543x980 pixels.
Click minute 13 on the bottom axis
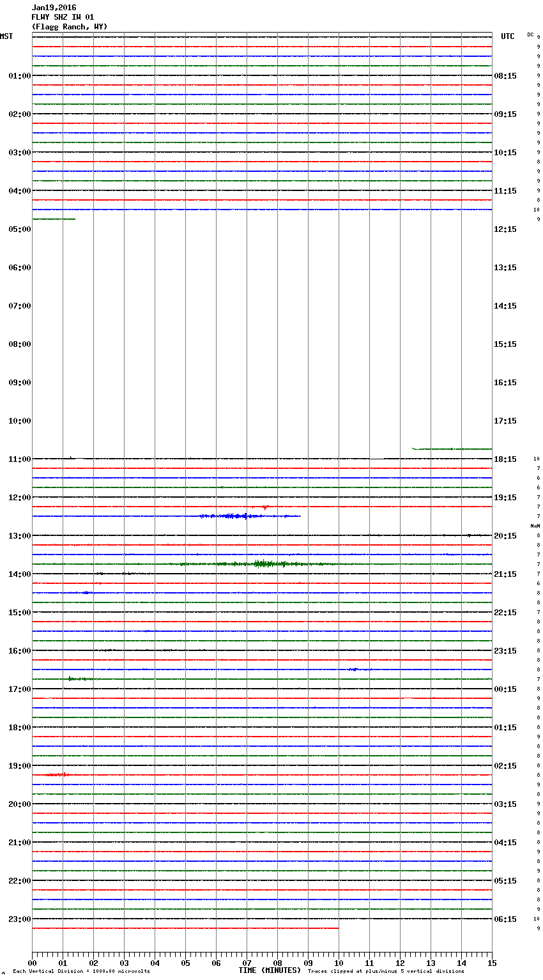pos(431,963)
